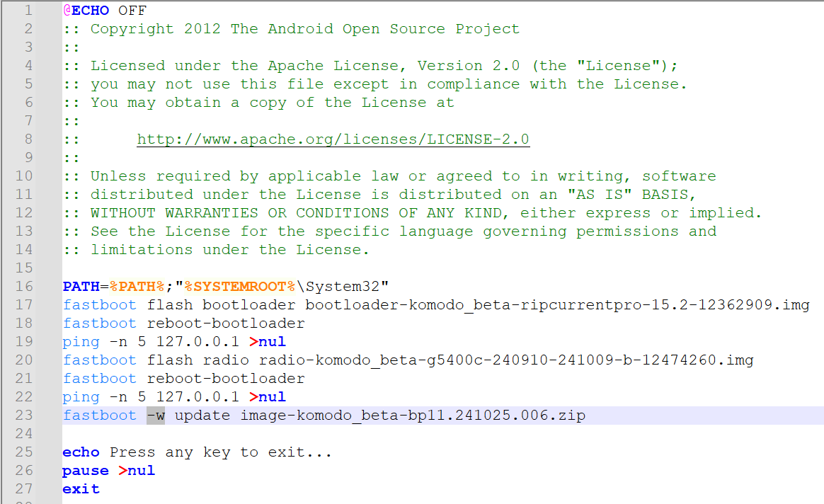
Task: Click the %SYSTEMROOT% variable text
Action: pos(239,287)
